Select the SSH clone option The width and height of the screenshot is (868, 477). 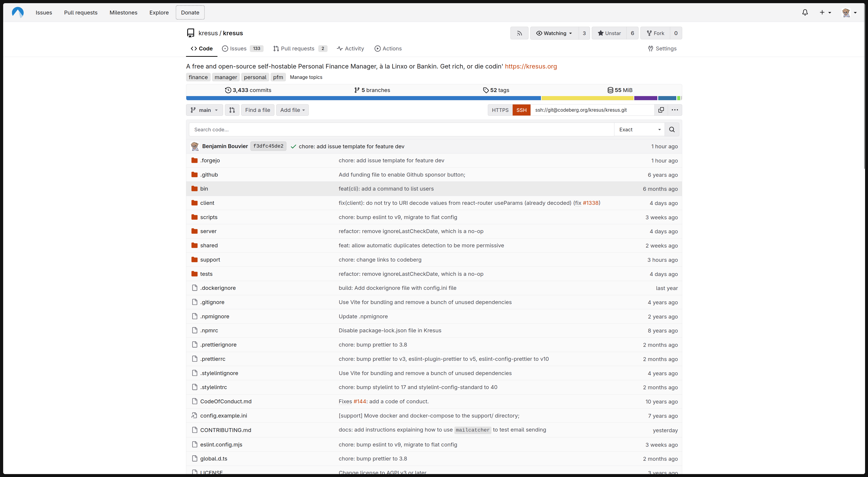point(521,110)
